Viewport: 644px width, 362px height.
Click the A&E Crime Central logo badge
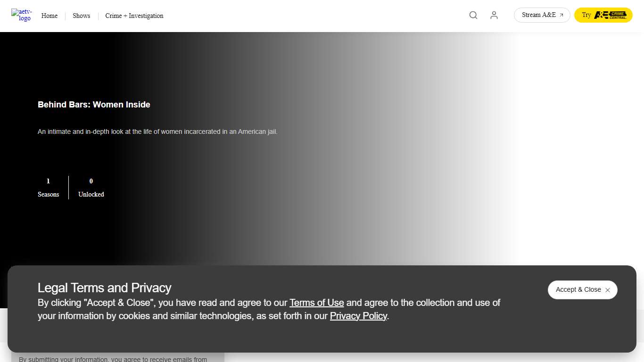click(610, 15)
